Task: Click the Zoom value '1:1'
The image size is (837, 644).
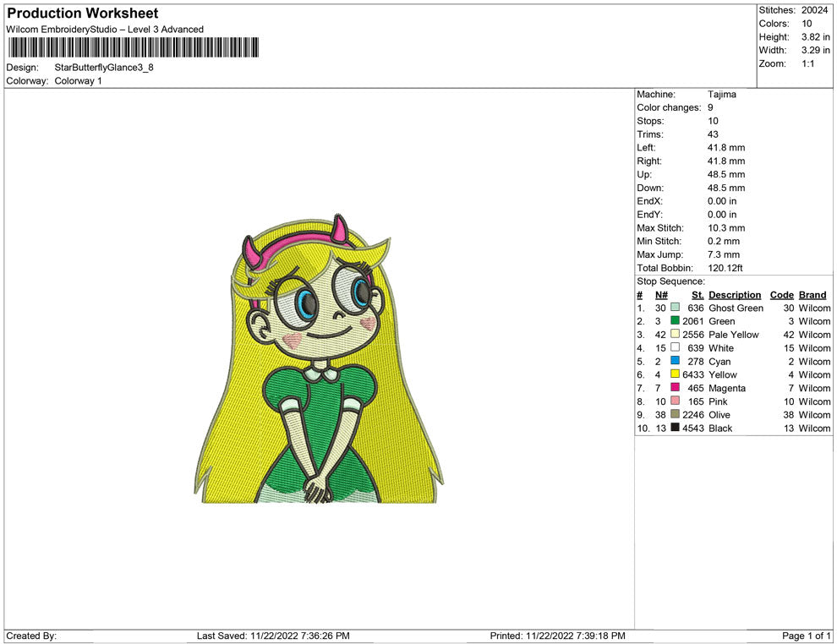Action: coord(808,63)
